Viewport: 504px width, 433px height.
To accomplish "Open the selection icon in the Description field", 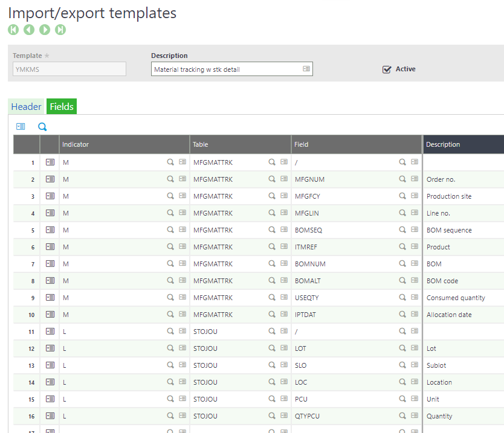I will (x=305, y=68).
